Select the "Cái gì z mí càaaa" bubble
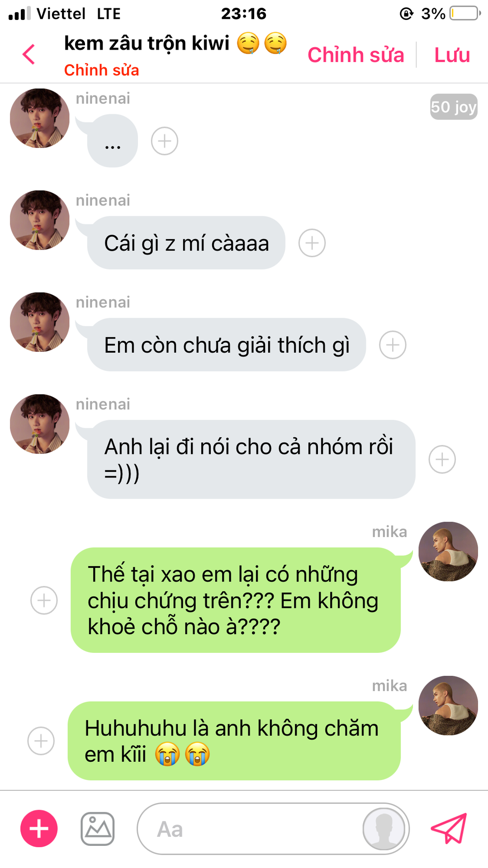488x868 pixels. pyautogui.click(x=186, y=243)
